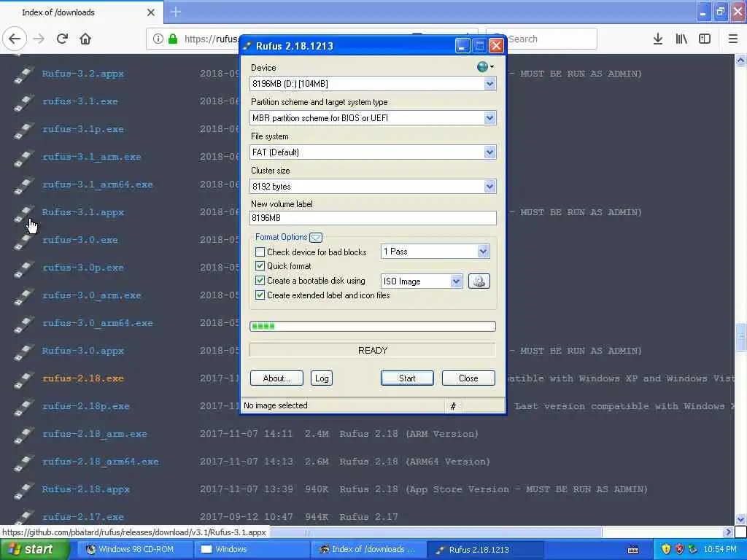747x560 pixels.
Task: Click the shield icon in system tray
Action: click(x=666, y=550)
